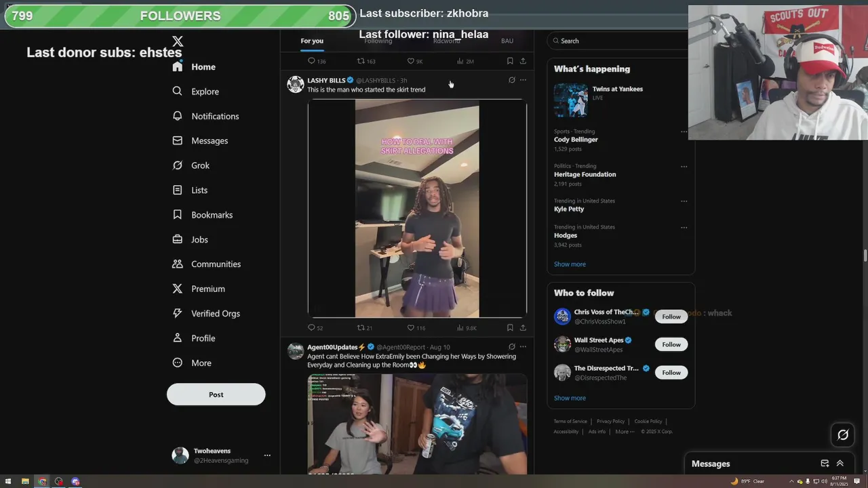Open the Windows Start menu

(8, 481)
